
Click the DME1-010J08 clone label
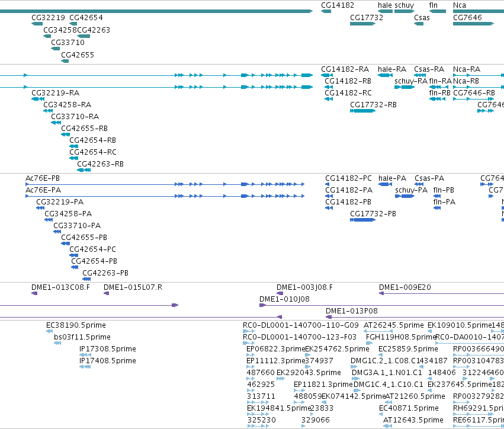coord(284,299)
